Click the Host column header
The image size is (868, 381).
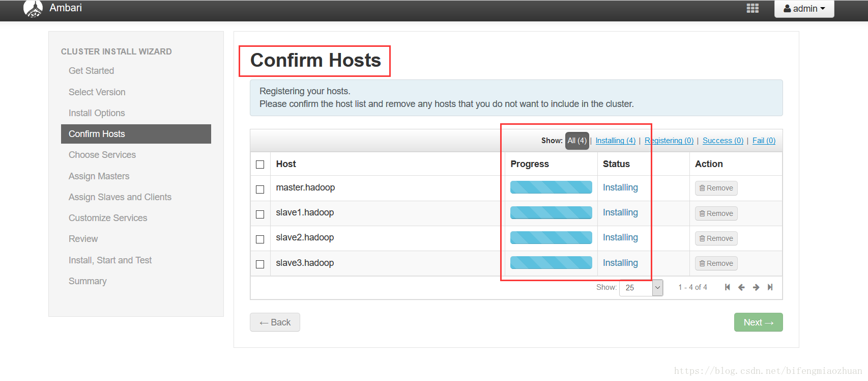click(x=286, y=164)
